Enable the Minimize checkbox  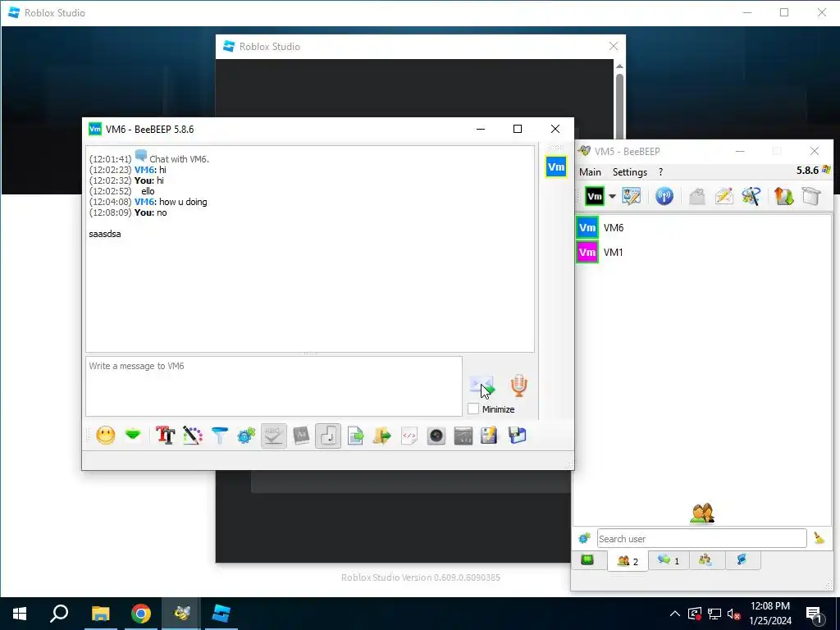pyautogui.click(x=473, y=409)
